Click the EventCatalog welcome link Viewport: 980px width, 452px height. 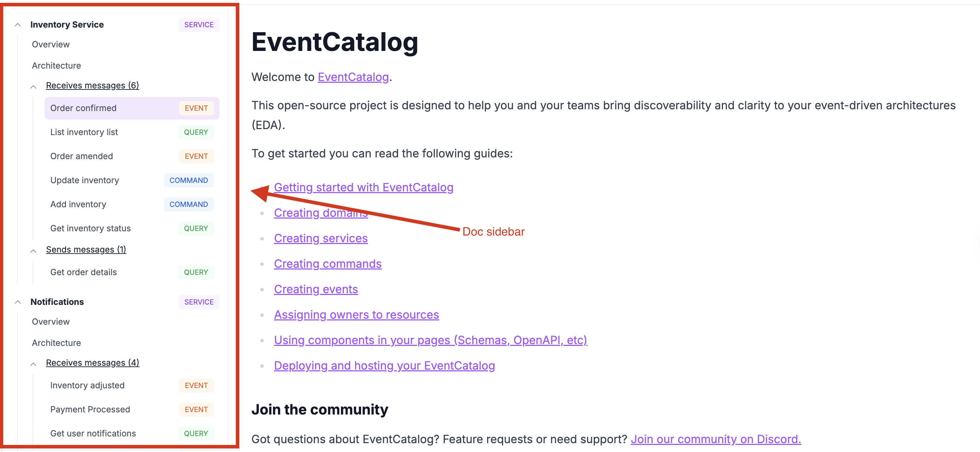coord(353,77)
